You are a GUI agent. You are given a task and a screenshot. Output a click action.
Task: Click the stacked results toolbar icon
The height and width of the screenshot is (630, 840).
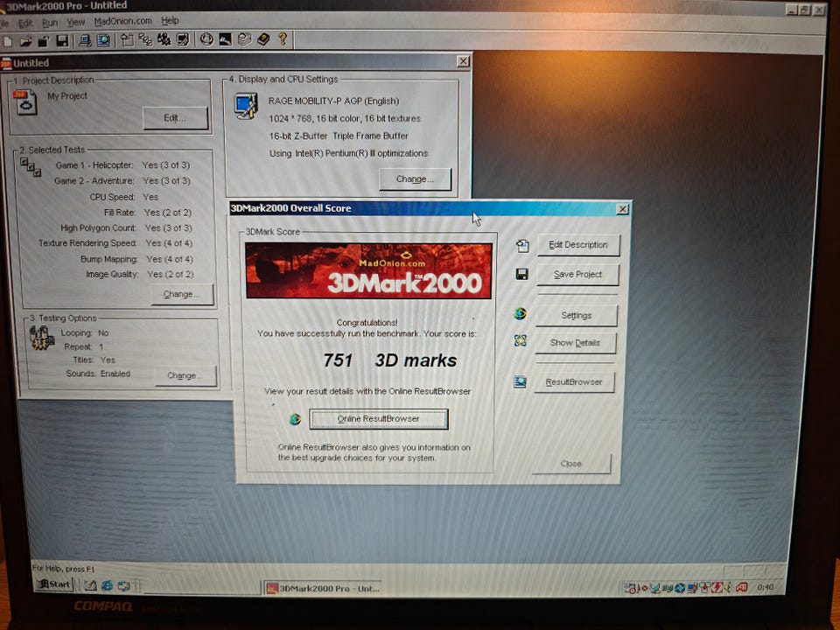point(244,39)
